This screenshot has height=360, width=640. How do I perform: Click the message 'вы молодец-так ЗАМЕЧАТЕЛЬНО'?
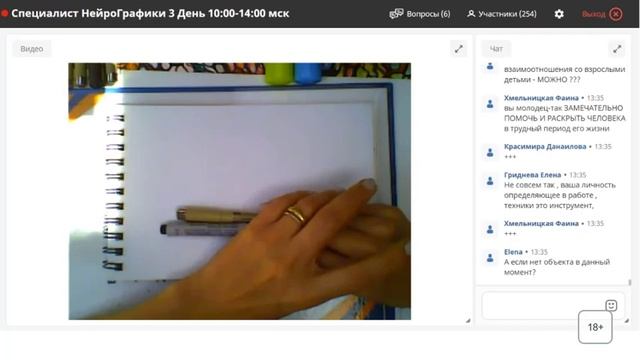coord(564,118)
